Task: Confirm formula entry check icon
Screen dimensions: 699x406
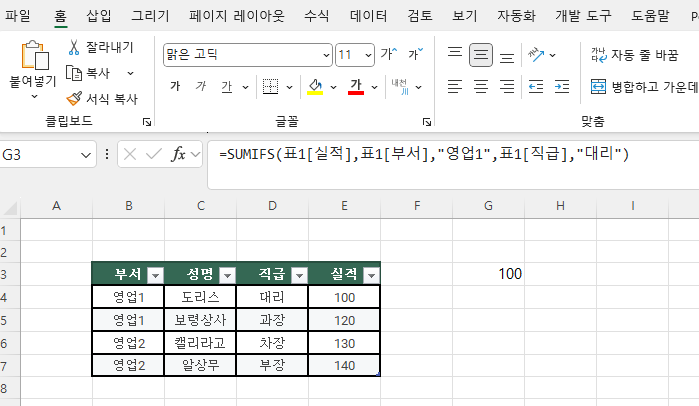Action: coord(154,155)
